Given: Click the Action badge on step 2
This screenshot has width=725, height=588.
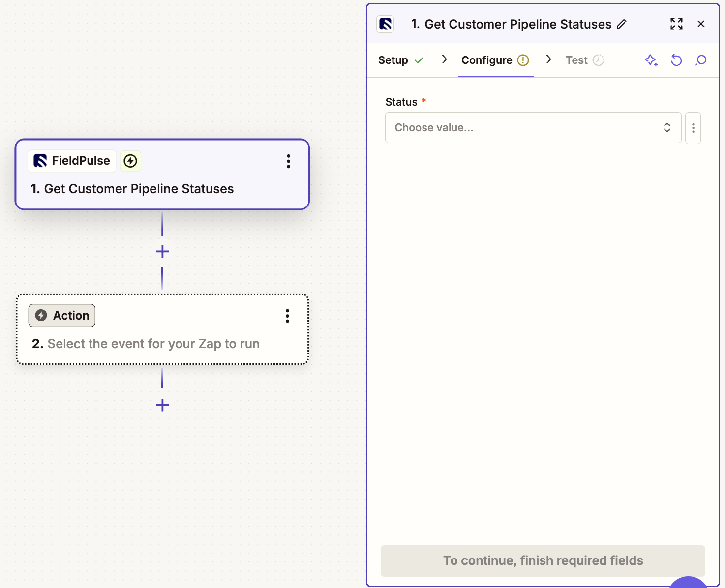Looking at the screenshot, I should (62, 316).
